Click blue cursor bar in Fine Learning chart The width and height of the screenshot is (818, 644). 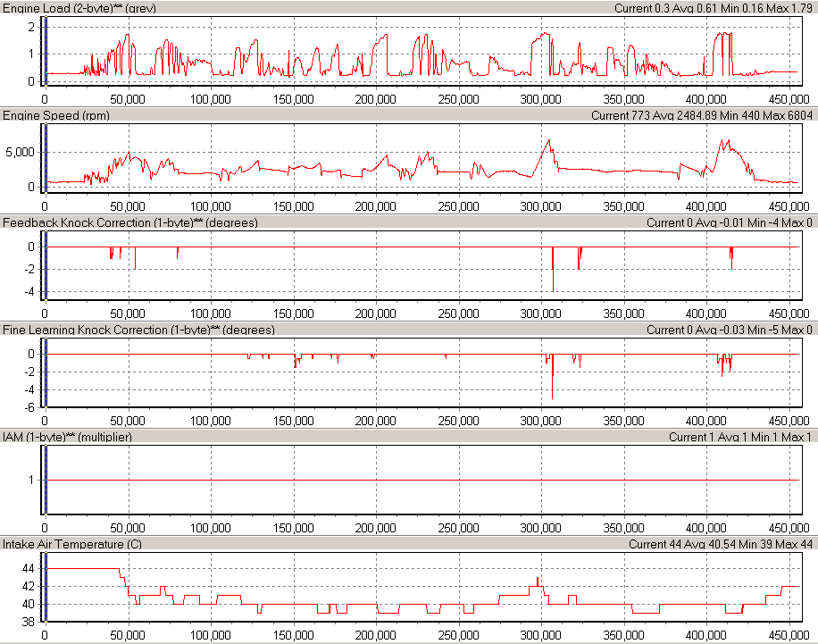[44, 373]
